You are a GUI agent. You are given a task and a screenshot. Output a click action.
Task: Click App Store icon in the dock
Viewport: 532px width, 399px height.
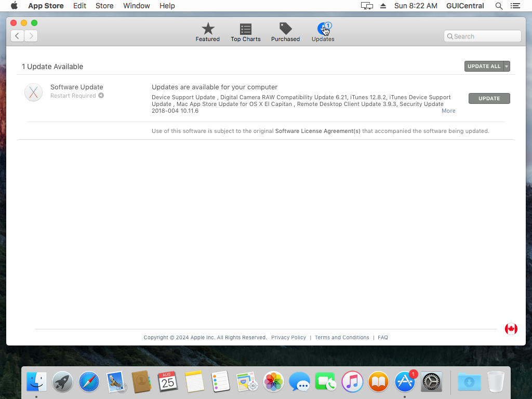pyautogui.click(x=405, y=382)
